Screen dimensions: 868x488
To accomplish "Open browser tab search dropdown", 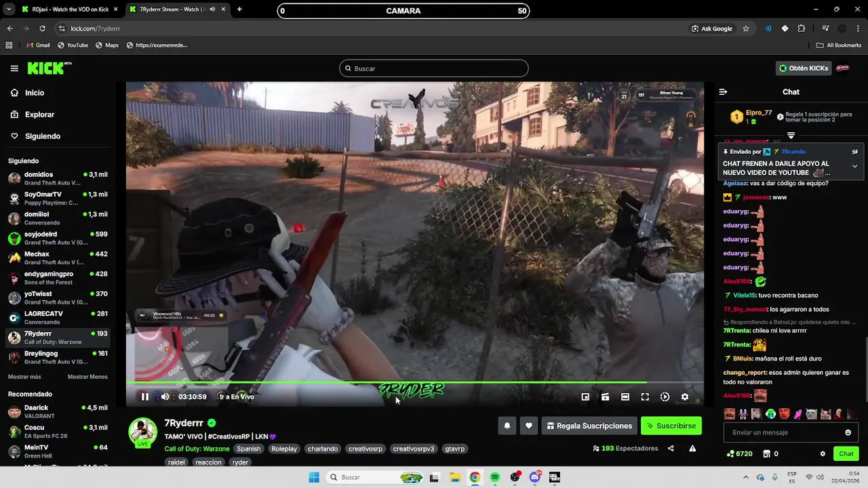I will [9, 9].
